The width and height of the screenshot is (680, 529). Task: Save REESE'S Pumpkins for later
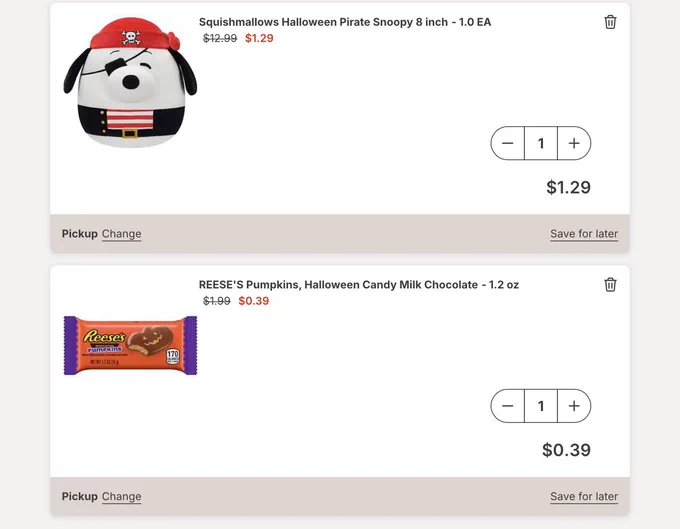coord(584,497)
